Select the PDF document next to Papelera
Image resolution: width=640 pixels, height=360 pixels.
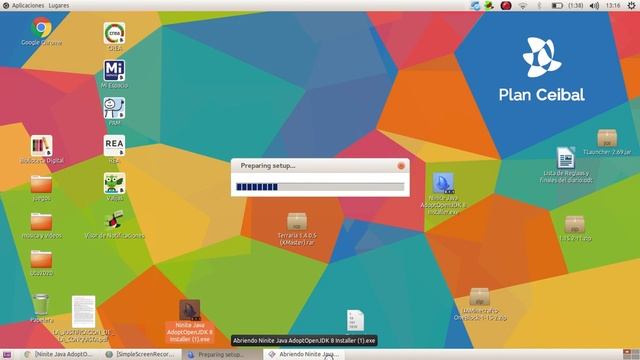(x=84, y=312)
